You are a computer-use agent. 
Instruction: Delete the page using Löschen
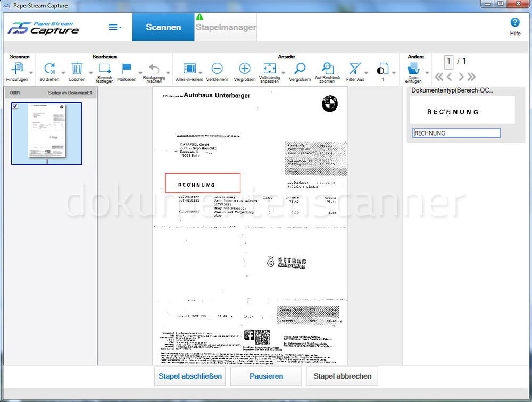pos(77,69)
